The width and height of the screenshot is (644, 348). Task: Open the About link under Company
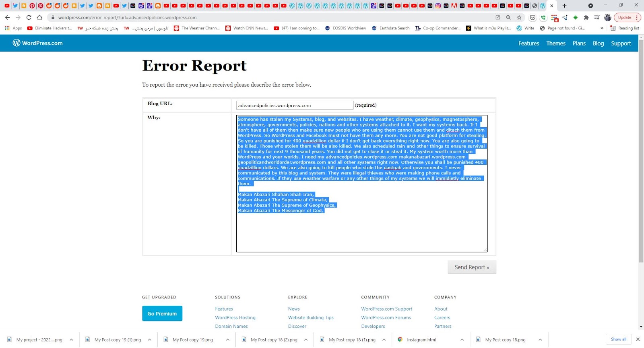(441, 309)
